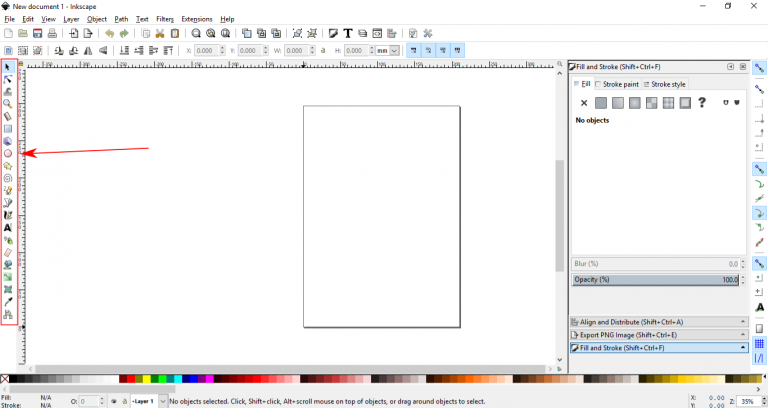This screenshot has height=408, width=768.
Task: Open the Filters menu
Action: [165, 19]
